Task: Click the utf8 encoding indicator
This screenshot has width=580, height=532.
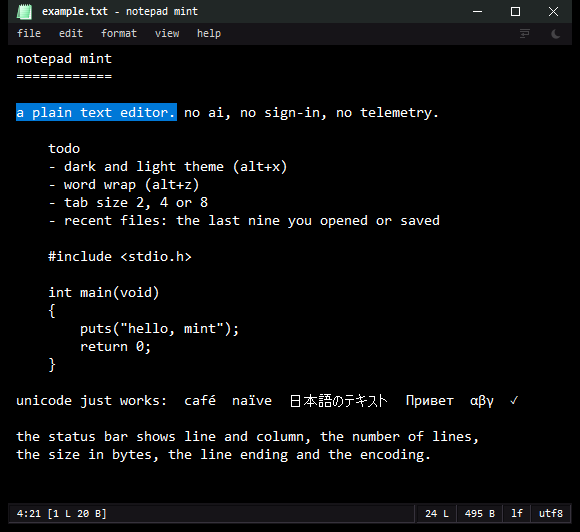Action: pos(551,514)
